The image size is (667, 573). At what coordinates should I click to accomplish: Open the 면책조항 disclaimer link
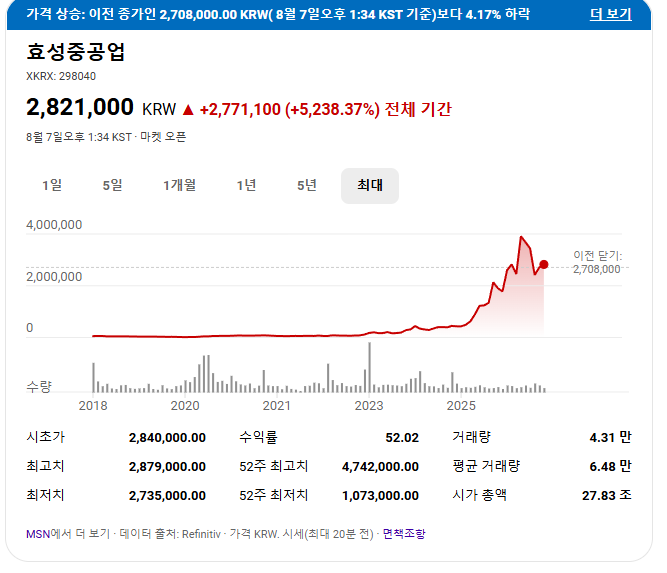point(404,533)
